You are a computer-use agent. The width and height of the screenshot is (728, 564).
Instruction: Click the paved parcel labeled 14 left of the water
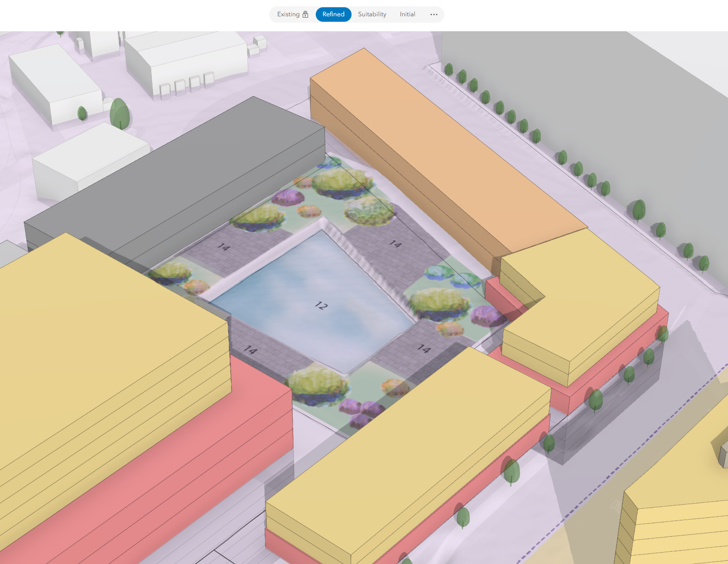coord(224,247)
